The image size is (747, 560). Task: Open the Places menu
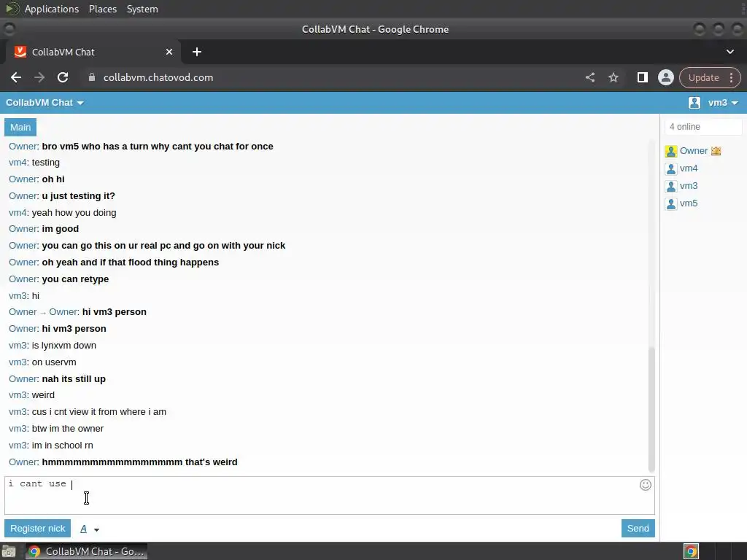(103, 9)
